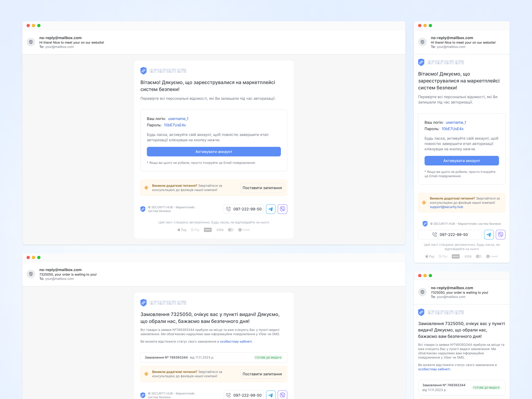Select the Apple Pay payment icon

[182, 230]
